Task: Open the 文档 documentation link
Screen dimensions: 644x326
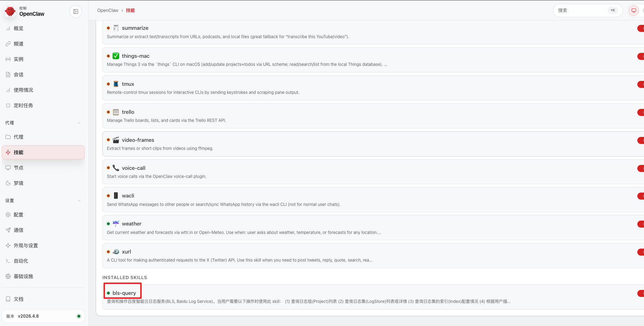Action: coord(19,299)
